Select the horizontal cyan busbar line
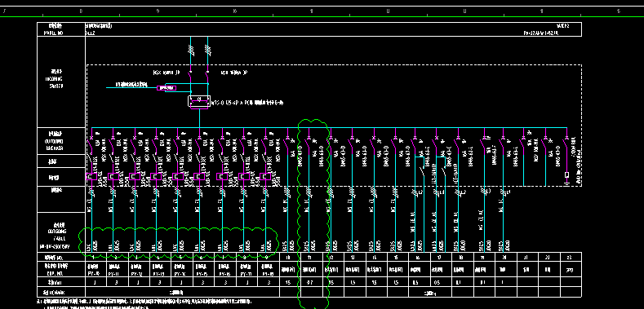The image size is (644, 309). (x=329, y=128)
